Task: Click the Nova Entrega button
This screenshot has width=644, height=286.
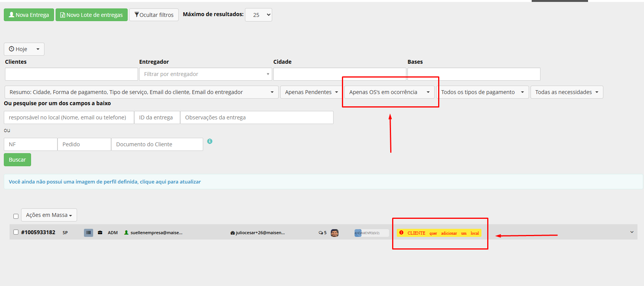Action: pos(29,15)
